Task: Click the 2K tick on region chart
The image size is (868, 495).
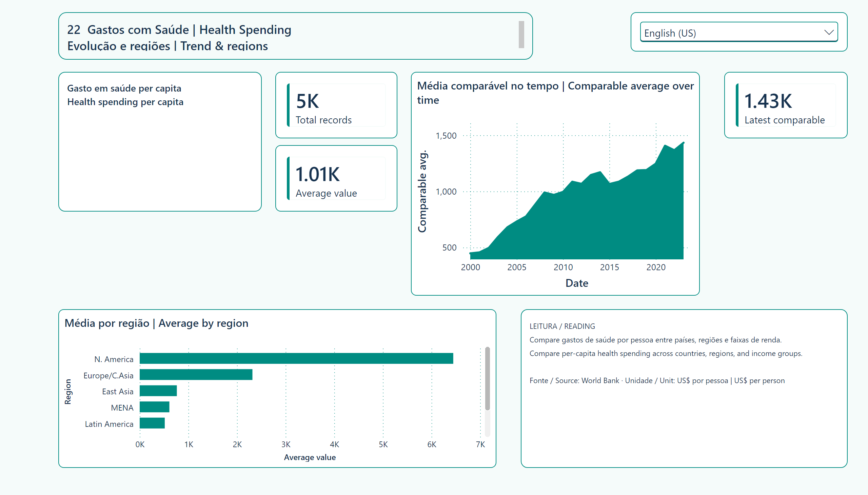Action: click(237, 444)
